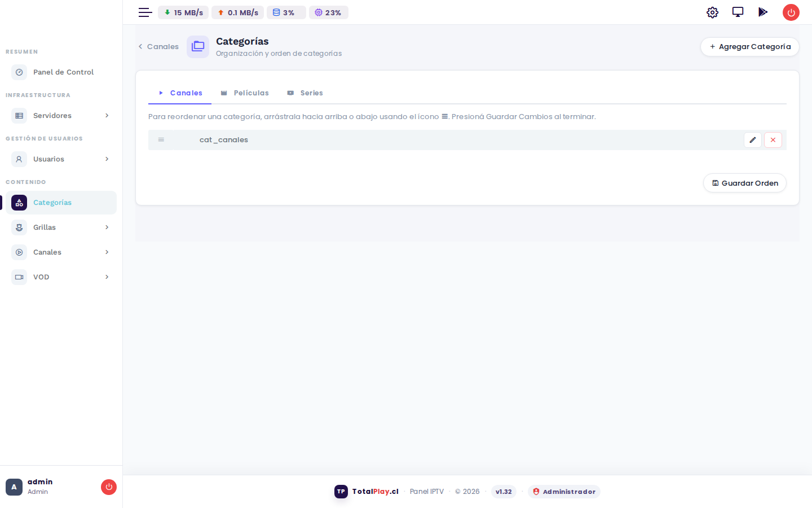Click Agregar Categoría button
Image resolution: width=812 pixels, height=508 pixels.
[x=750, y=47]
